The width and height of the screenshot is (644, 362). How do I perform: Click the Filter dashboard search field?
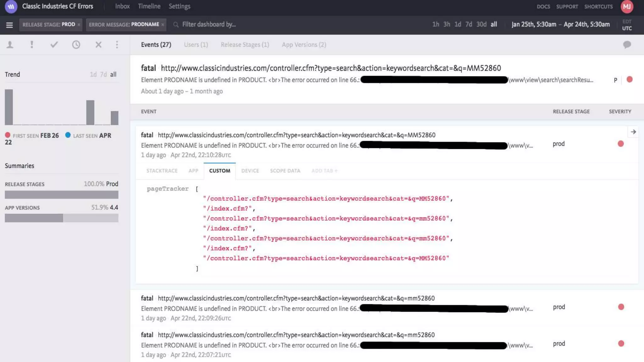coord(209,25)
